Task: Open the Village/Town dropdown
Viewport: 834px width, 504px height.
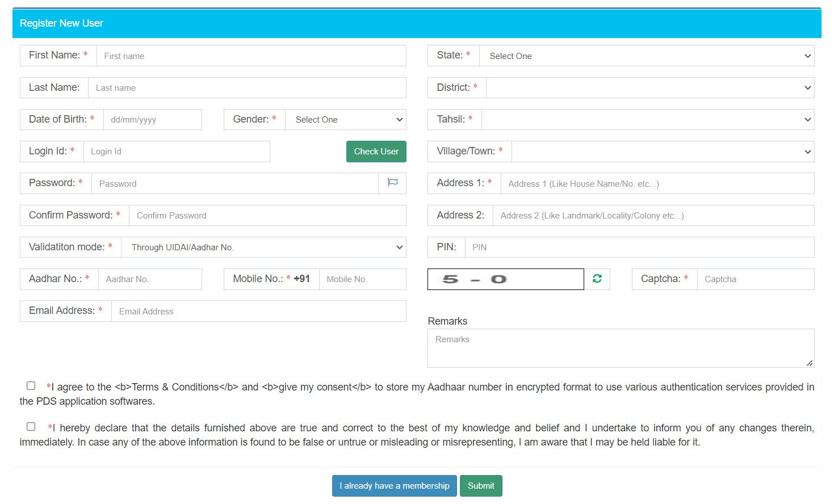Action: (661, 152)
